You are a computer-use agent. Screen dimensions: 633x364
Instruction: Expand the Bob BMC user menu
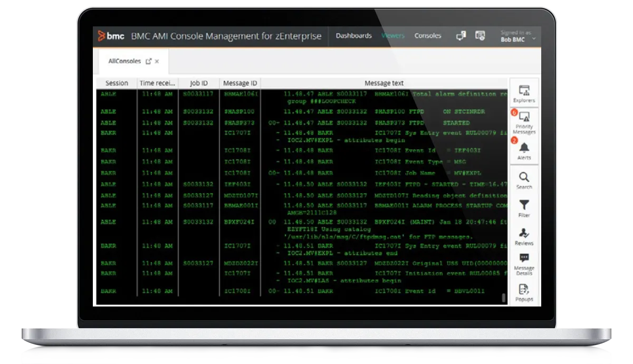517,36
